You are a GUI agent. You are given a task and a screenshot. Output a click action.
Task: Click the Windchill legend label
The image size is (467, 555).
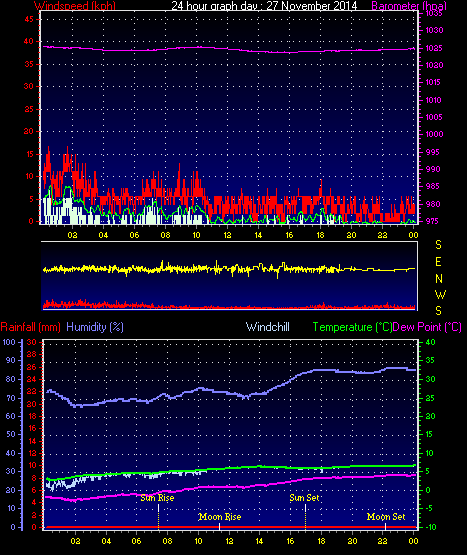pyautogui.click(x=268, y=327)
